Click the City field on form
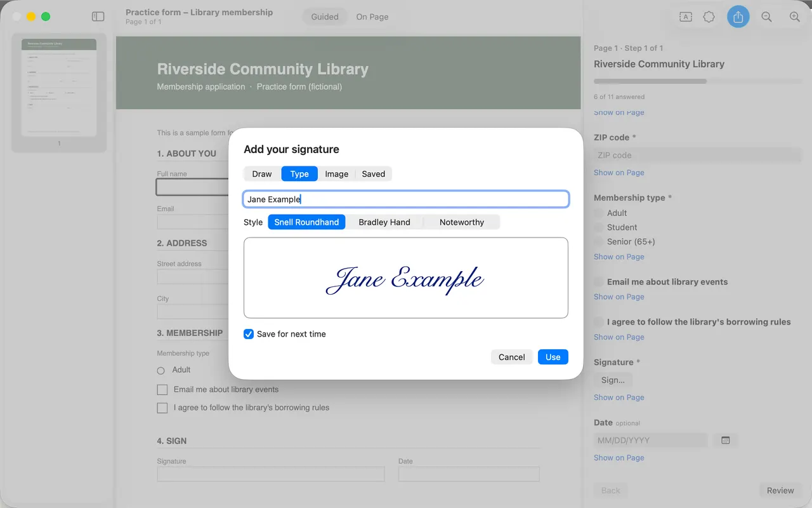 [x=193, y=311]
